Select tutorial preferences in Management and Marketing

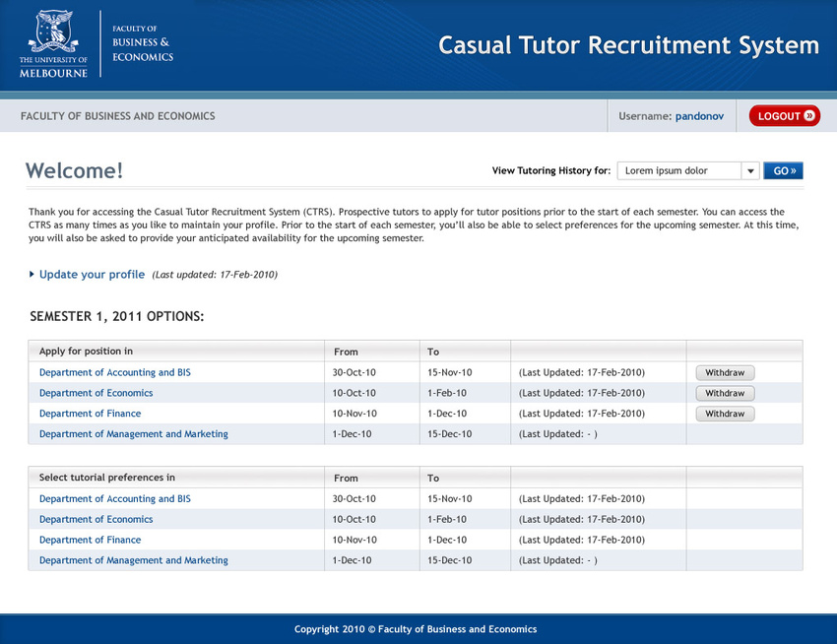(x=134, y=560)
